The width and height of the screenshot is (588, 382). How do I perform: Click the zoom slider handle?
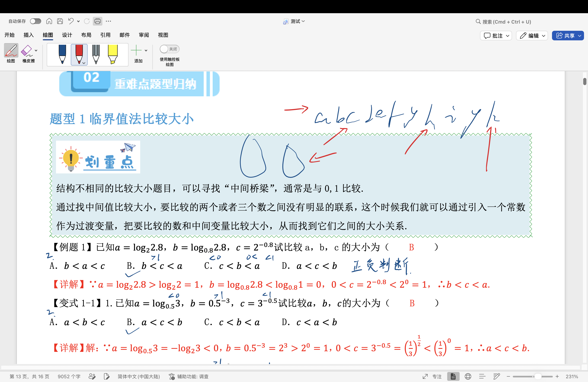point(538,377)
